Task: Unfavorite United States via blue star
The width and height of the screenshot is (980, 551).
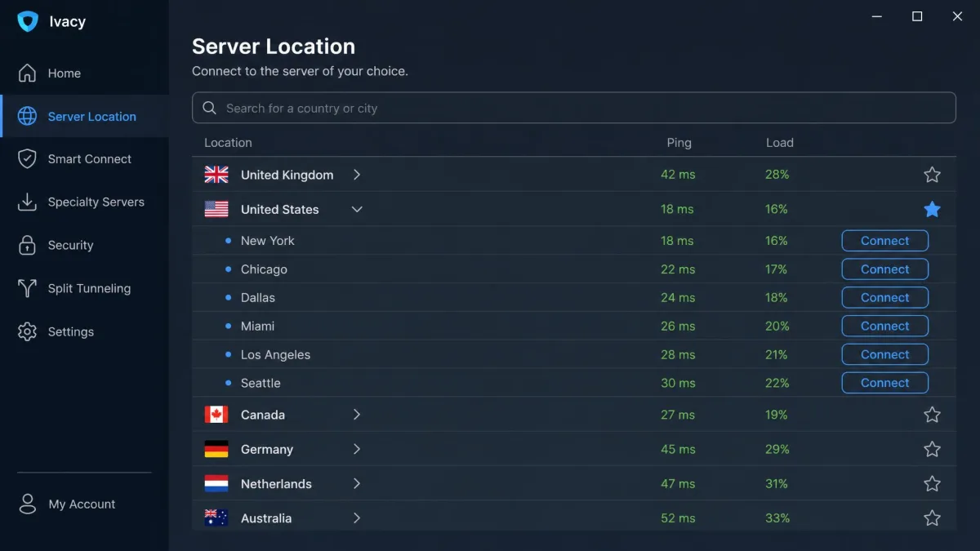Action: [932, 209]
